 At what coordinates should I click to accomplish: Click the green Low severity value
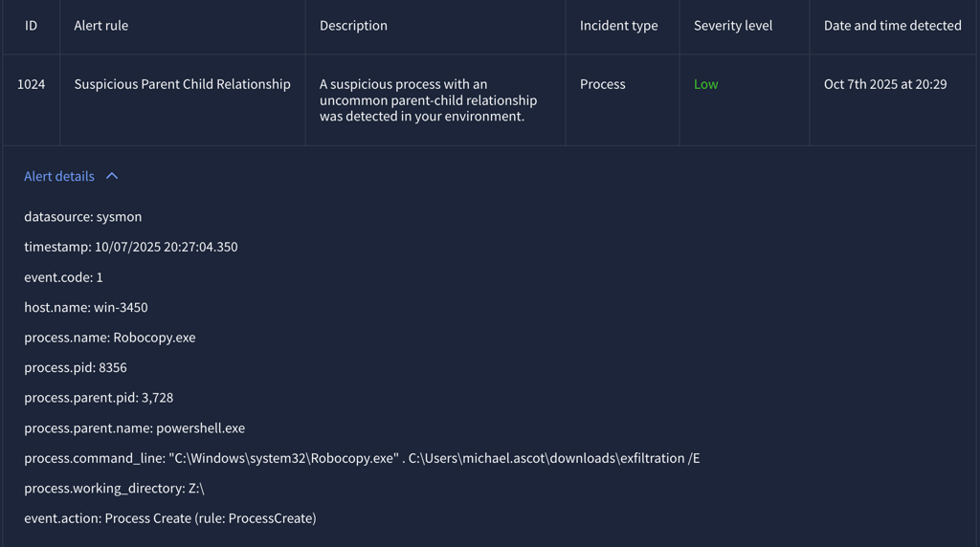tap(705, 84)
